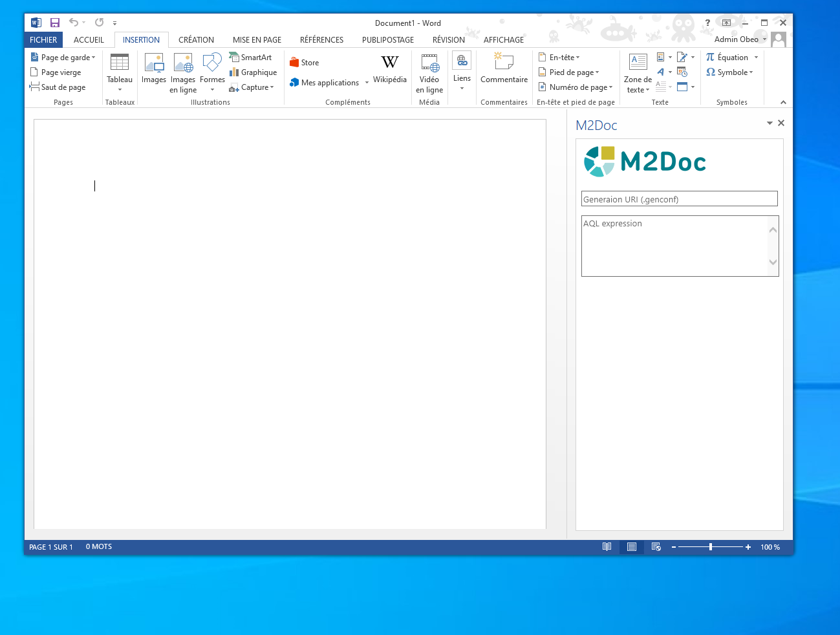This screenshot has width=840, height=635.
Task: Open the Office Store
Action: 304,63
